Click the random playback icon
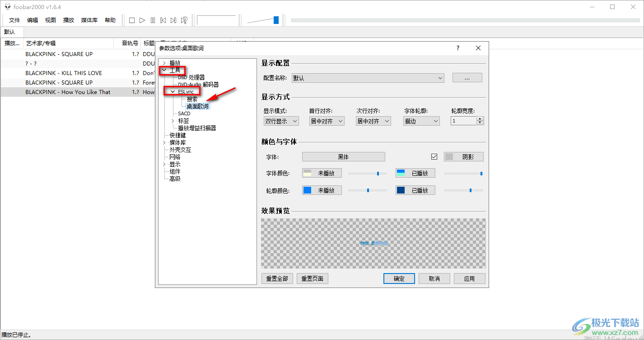 pos(184,20)
